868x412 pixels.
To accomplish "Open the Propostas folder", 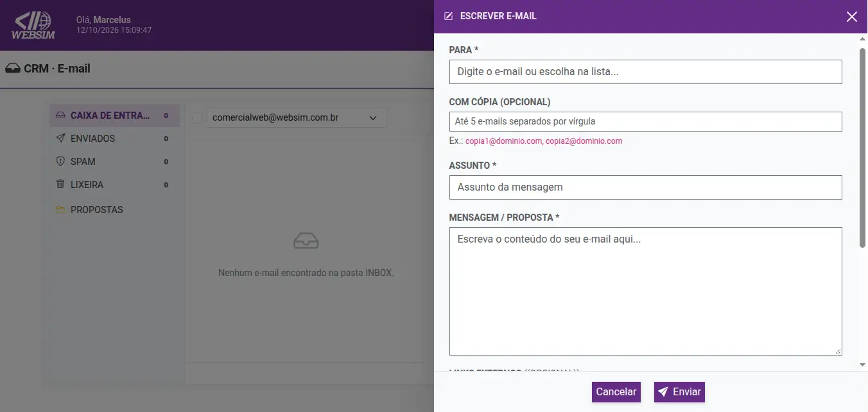I will (x=115, y=210).
